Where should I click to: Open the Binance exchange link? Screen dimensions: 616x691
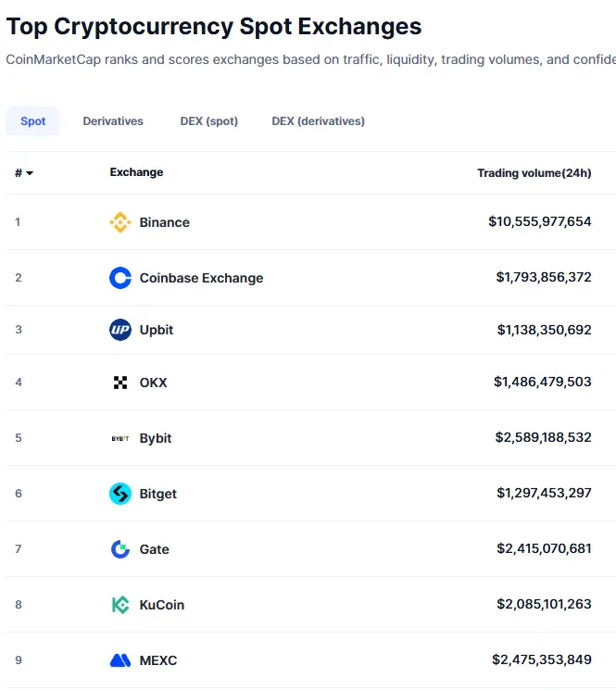click(x=164, y=222)
